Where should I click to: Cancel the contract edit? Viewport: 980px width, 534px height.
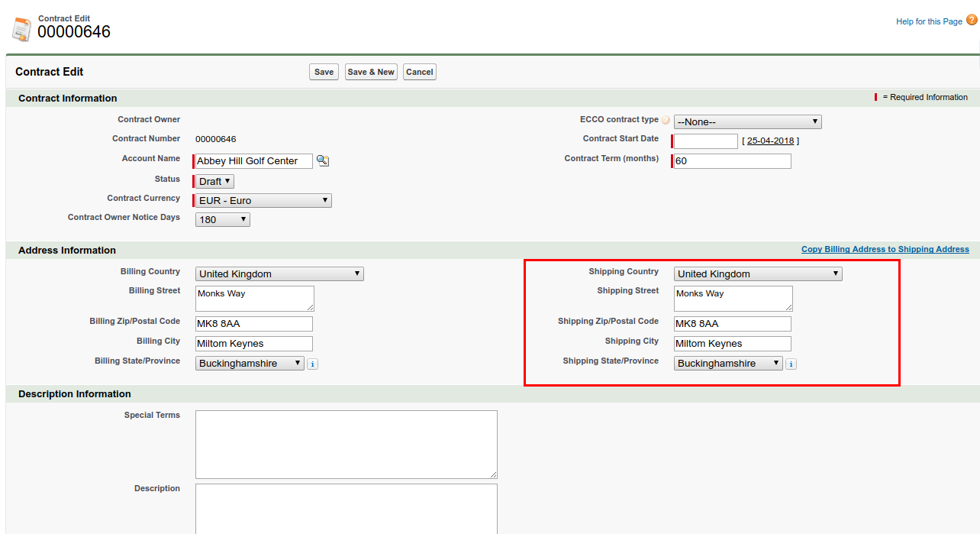pos(420,72)
